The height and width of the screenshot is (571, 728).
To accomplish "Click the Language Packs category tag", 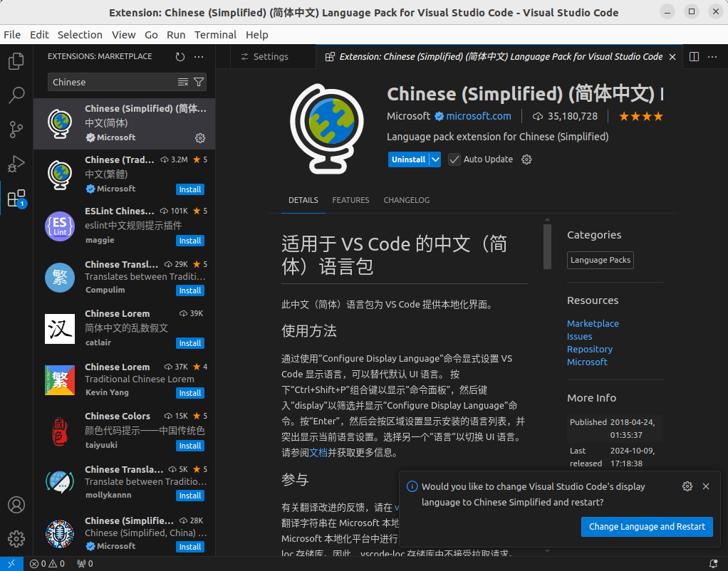I will [600, 260].
